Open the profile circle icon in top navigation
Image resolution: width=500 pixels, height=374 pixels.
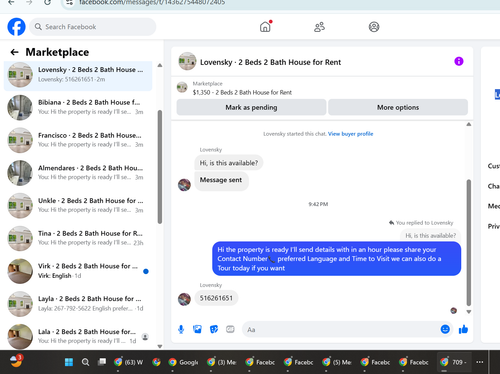point(374,27)
